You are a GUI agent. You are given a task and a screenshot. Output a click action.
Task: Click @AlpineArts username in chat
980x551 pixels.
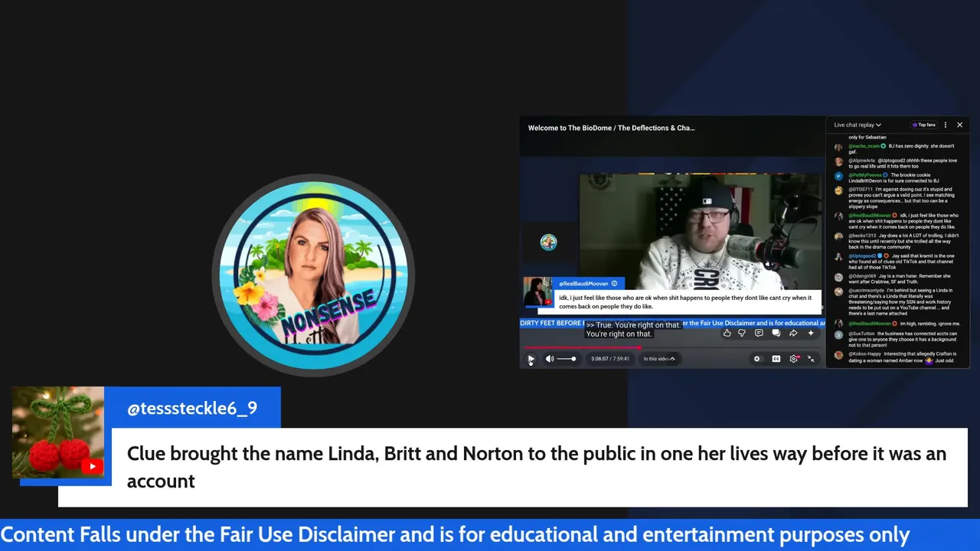point(861,161)
